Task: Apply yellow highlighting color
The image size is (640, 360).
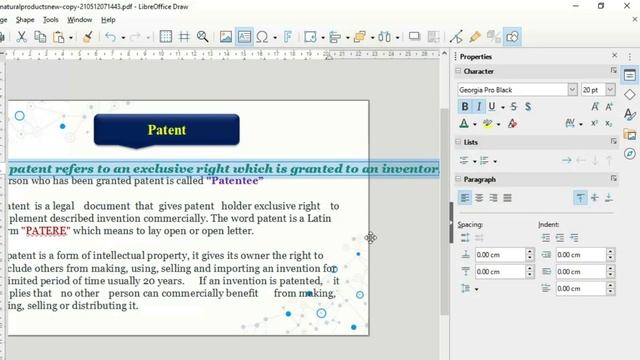Action: (x=487, y=123)
